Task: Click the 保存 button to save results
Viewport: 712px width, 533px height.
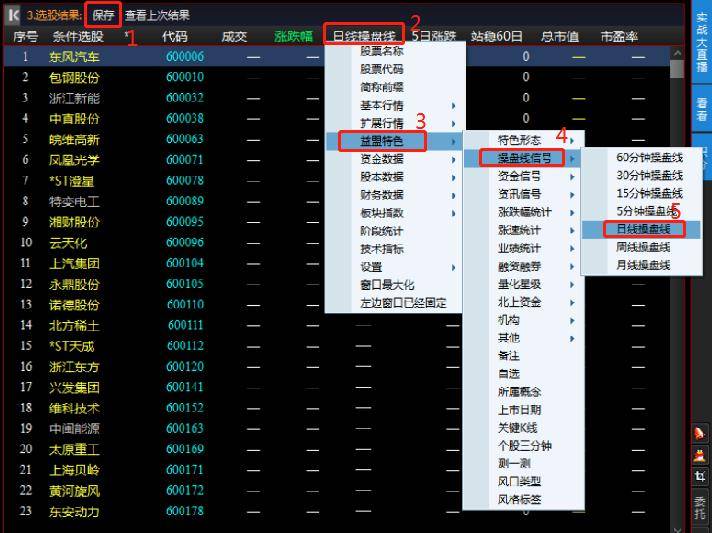Action: 104,15
